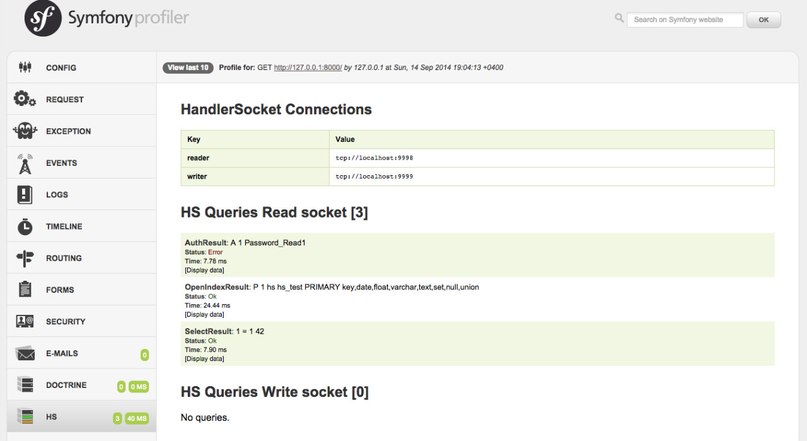
Task: Click the red Error status text
Action: [x=215, y=252]
